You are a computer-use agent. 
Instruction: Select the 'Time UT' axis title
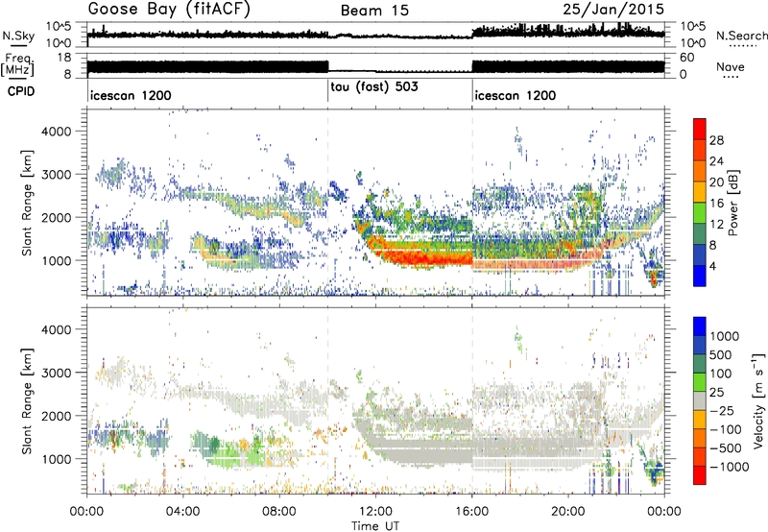tap(375, 526)
